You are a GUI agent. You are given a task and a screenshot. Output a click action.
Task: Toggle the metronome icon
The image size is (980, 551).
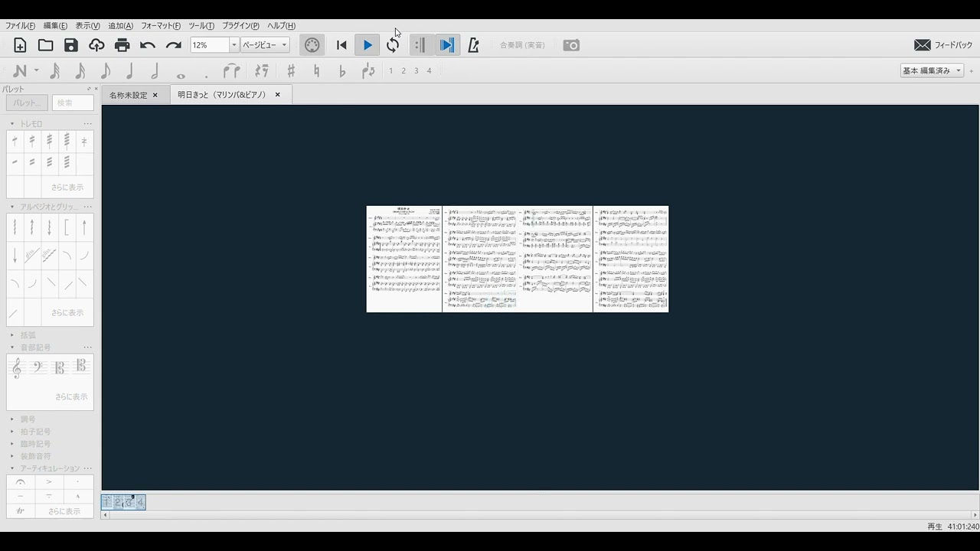pyautogui.click(x=473, y=45)
